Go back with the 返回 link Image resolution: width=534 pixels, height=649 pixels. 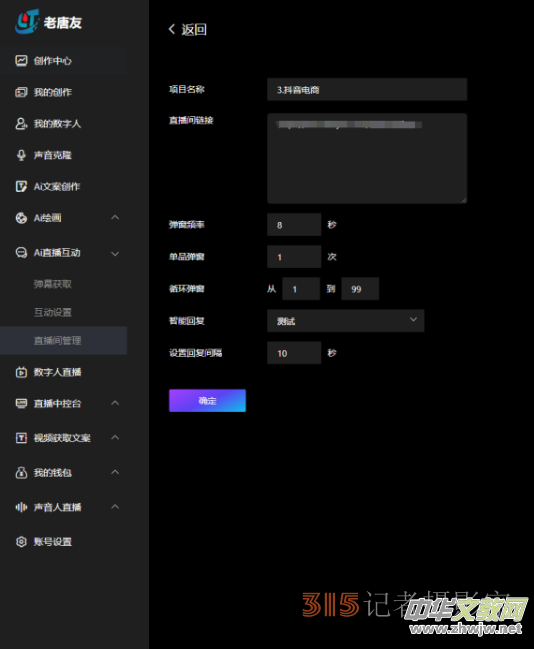click(x=188, y=29)
